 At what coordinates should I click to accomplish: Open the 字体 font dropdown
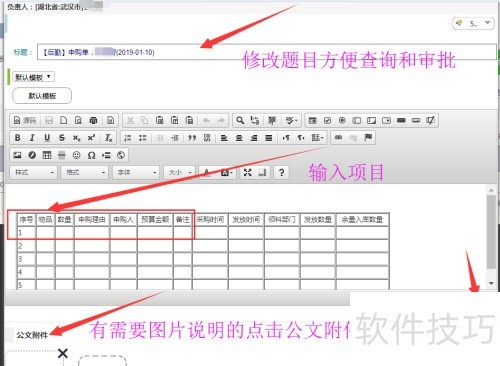(x=136, y=172)
